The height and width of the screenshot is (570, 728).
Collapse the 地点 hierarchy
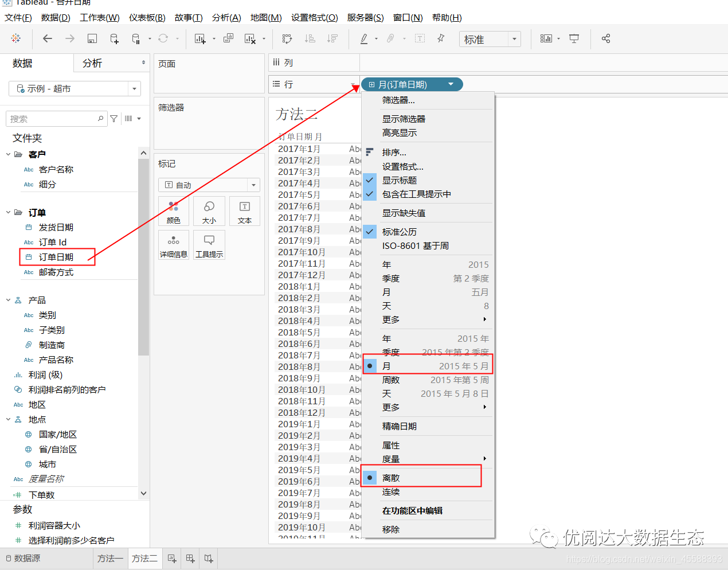tap(9, 419)
